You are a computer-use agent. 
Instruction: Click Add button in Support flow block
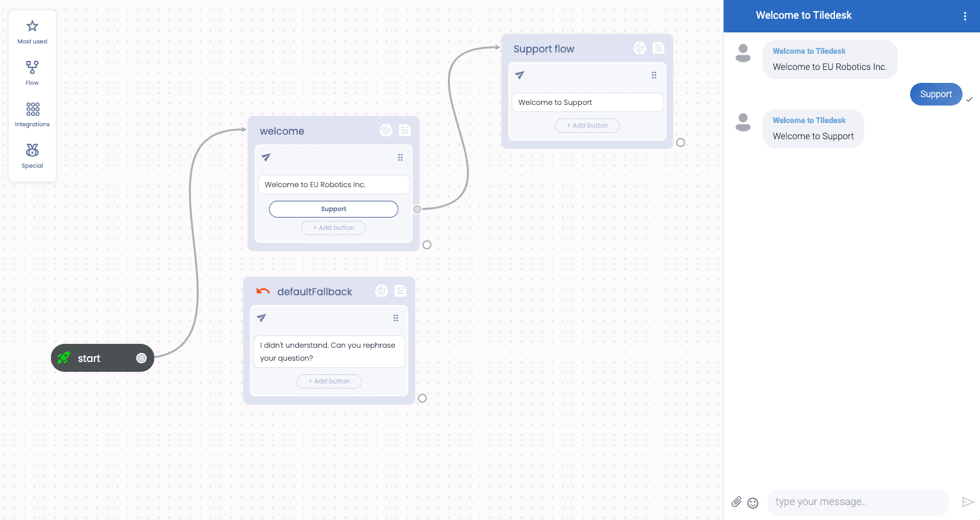[x=587, y=126]
